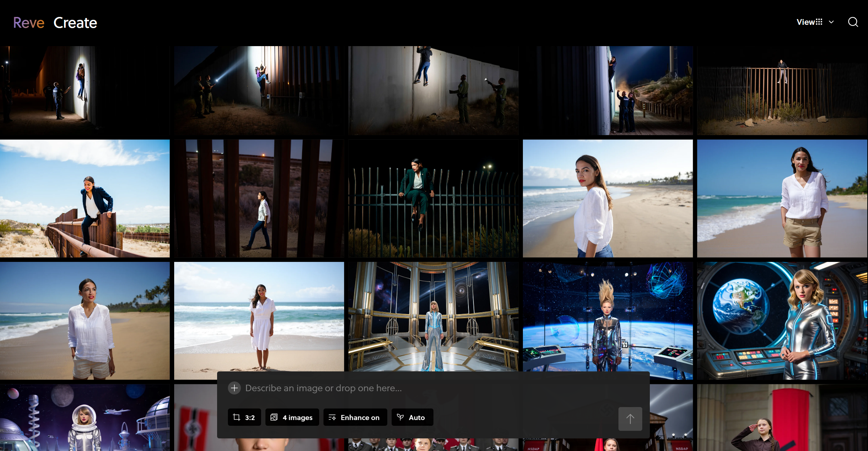The height and width of the screenshot is (451, 868).
Task: Click the Reve logo link
Action: 29,23
